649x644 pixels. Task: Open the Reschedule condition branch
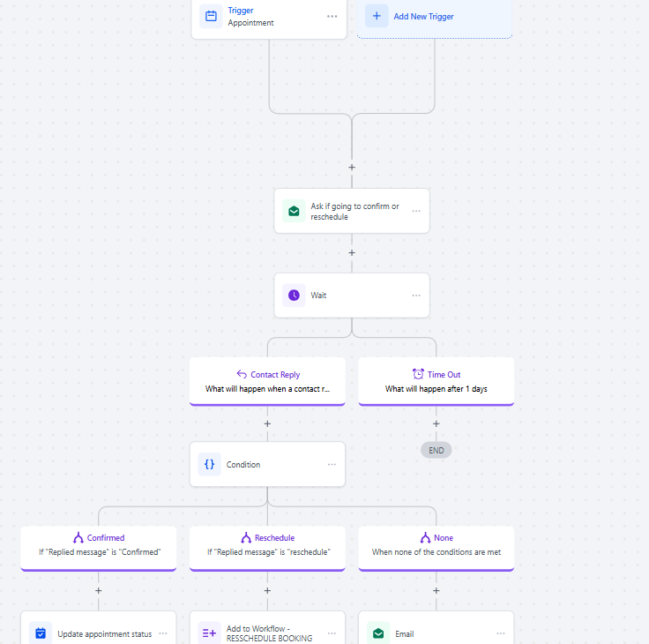pos(267,549)
